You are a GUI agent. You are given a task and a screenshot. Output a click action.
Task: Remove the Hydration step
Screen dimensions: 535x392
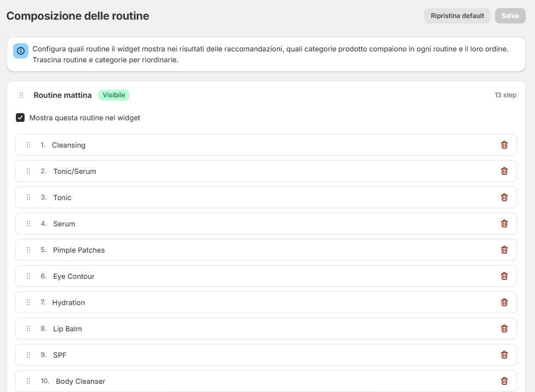coord(504,302)
